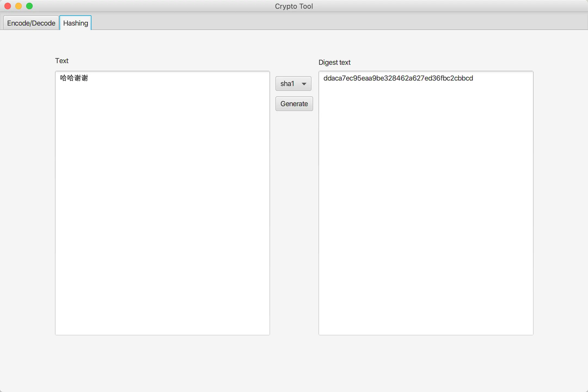Screen dimensions: 588x392
Task: Click the "Digest text" label
Action: coord(334,62)
